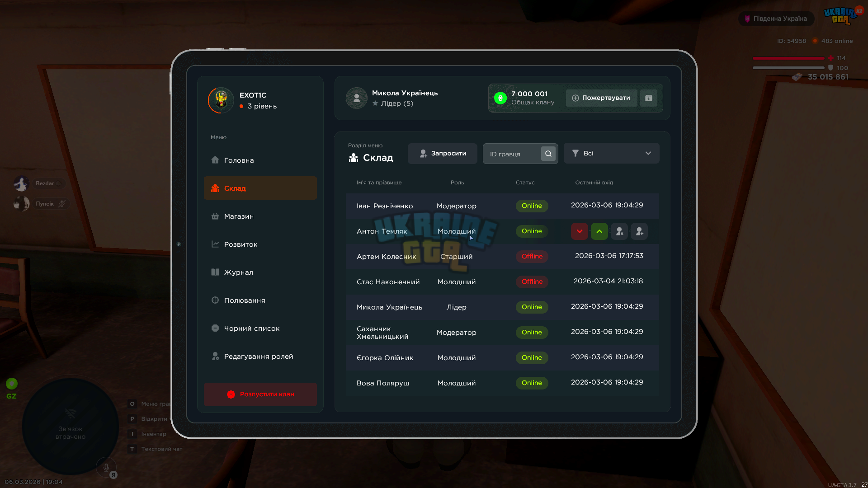868x488 pixels.
Task: Click the basket icon next to Магазин
Action: coord(215,216)
